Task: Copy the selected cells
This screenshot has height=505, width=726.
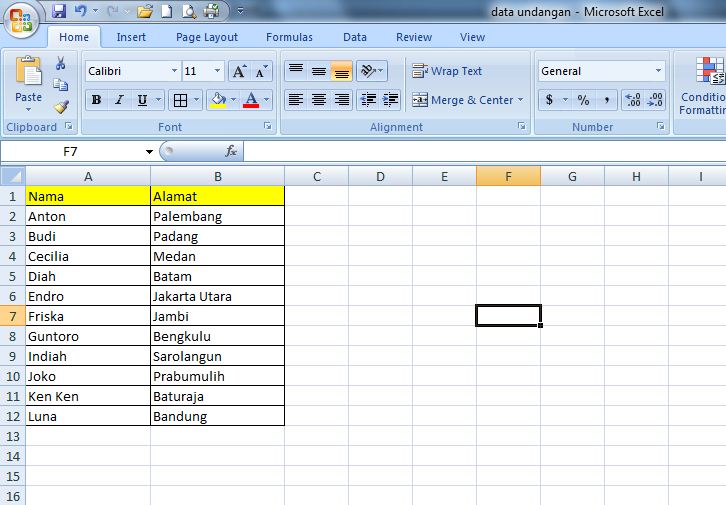Action: coord(60,85)
